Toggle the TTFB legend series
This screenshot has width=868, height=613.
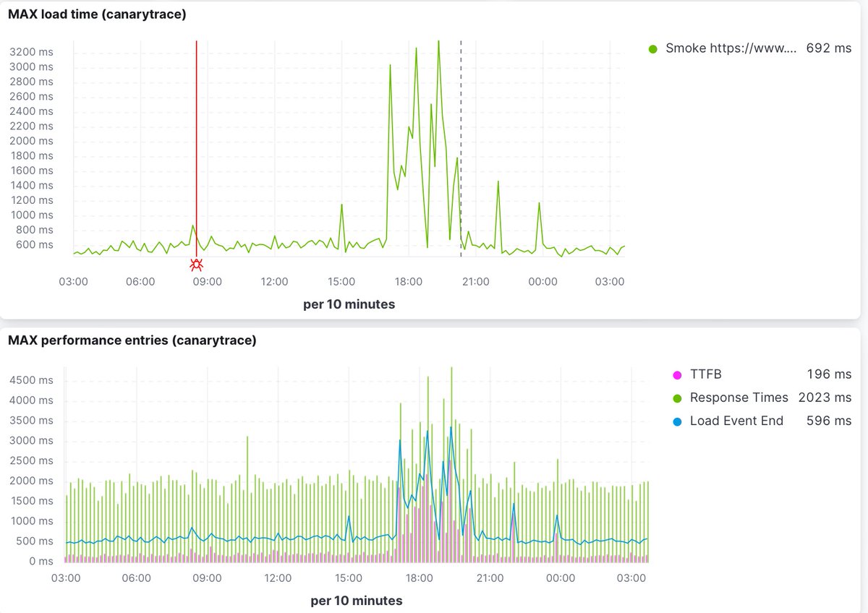(706, 374)
